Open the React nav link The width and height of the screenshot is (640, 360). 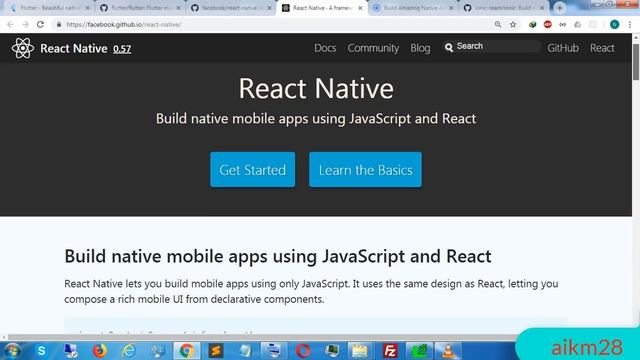pos(602,48)
